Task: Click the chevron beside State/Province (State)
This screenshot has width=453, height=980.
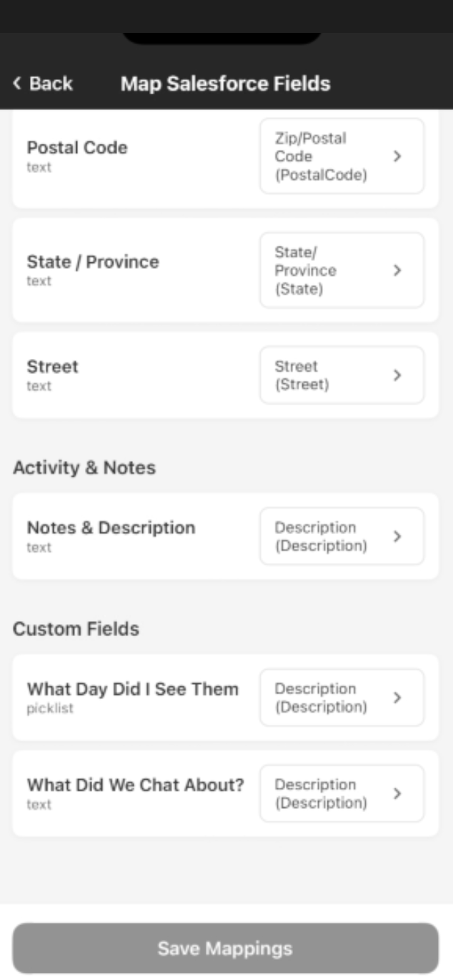Action: [x=398, y=270]
